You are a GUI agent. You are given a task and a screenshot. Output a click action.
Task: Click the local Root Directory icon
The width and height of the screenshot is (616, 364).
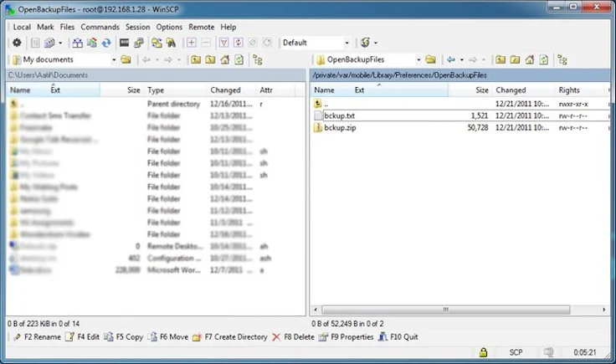pos(210,59)
